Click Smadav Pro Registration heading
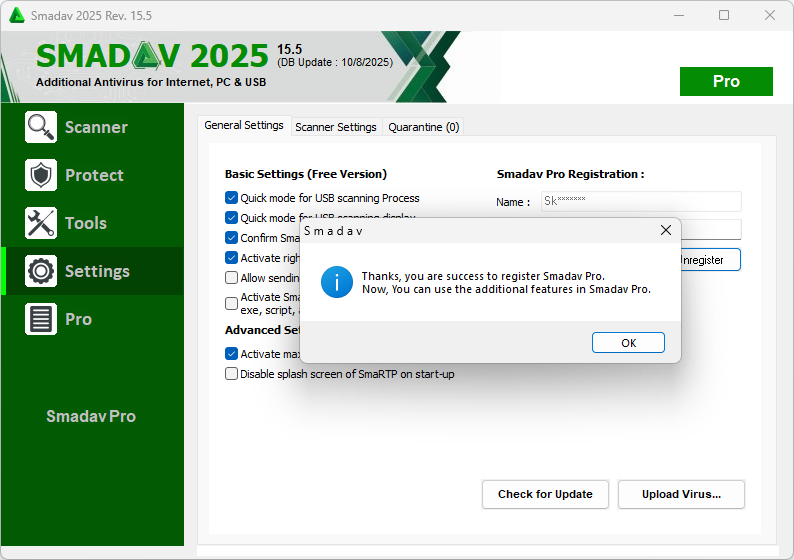The image size is (794, 560). coord(570,174)
